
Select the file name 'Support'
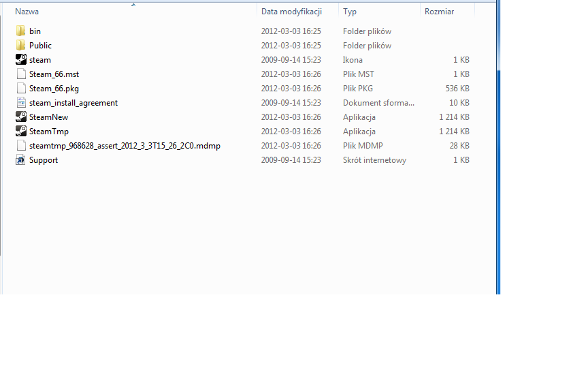[x=44, y=160]
